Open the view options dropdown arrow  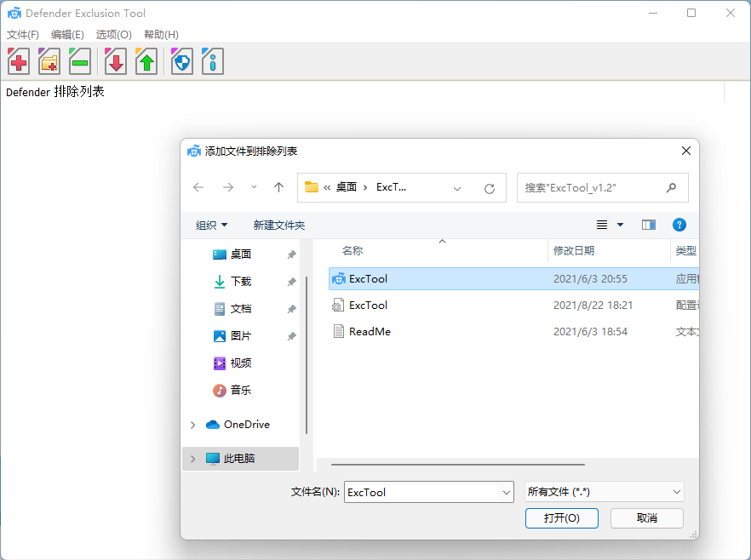(620, 225)
